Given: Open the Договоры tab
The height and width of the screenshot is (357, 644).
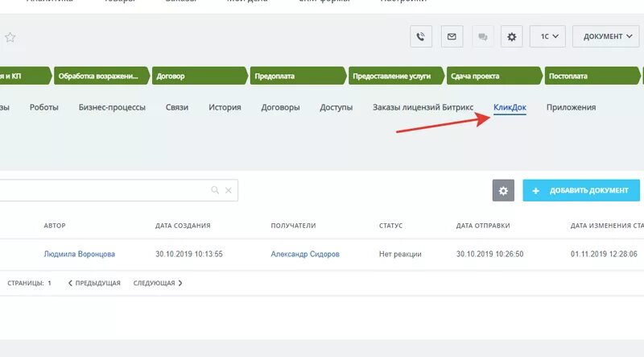Looking at the screenshot, I should 280,107.
